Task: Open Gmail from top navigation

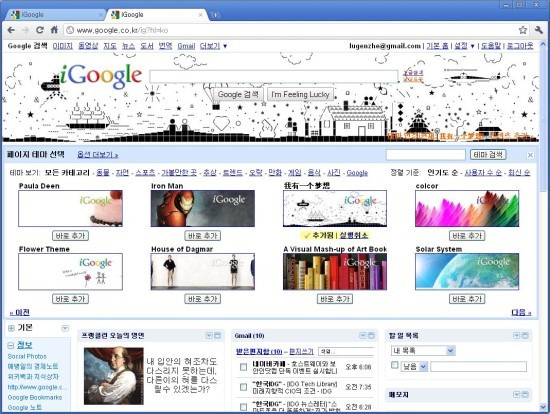Action: click(x=186, y=46)
